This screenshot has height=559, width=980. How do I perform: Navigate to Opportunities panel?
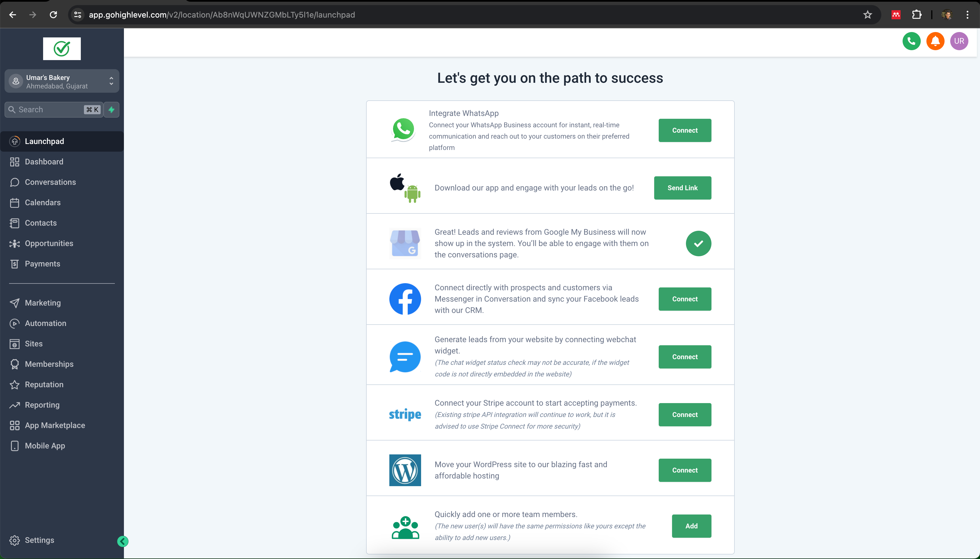click(48, 243)
